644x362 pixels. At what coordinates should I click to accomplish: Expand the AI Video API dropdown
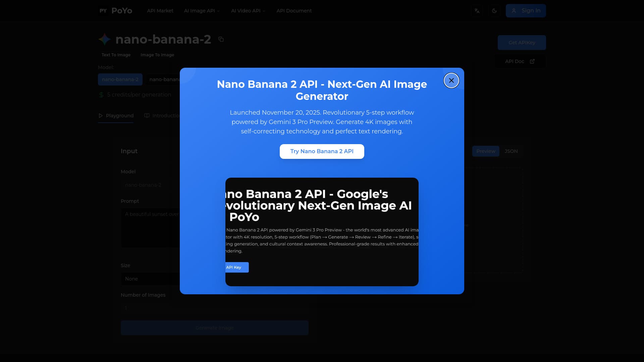coord(248,10)
